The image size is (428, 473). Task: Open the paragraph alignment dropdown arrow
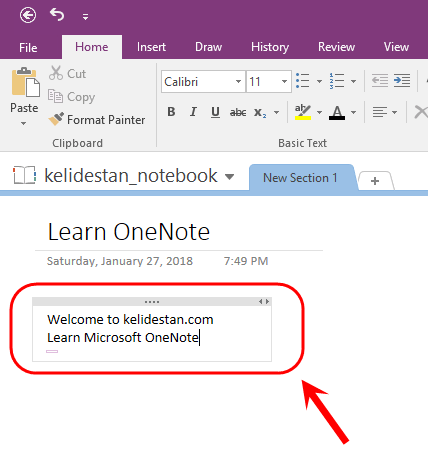(395, 112)
